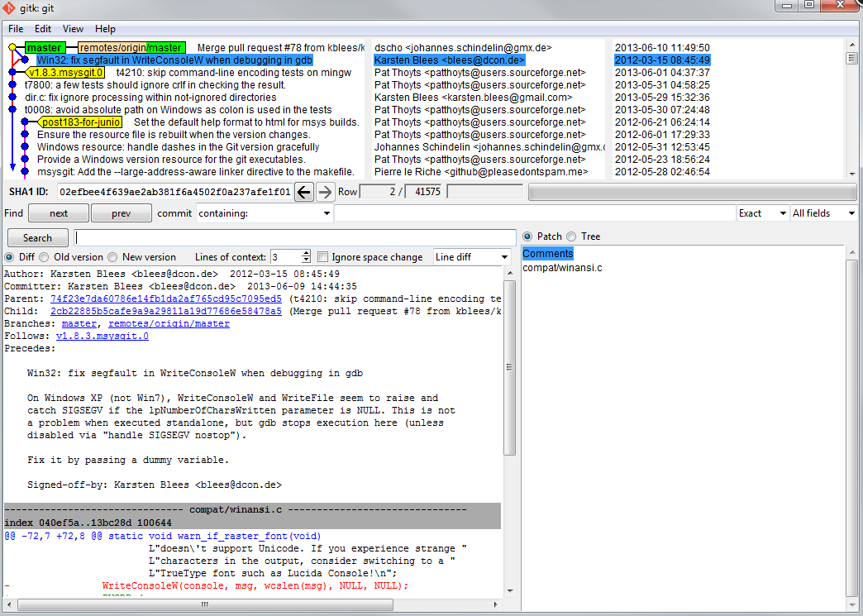Select the post183-for-junio tag label
863x616 pixels.
click(x=81, y=122)
